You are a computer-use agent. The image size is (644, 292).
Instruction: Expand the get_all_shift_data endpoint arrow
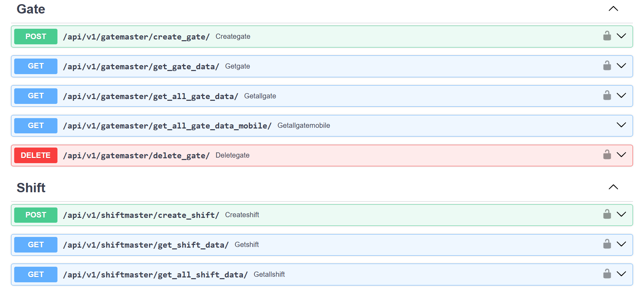(x=622, y=274)
